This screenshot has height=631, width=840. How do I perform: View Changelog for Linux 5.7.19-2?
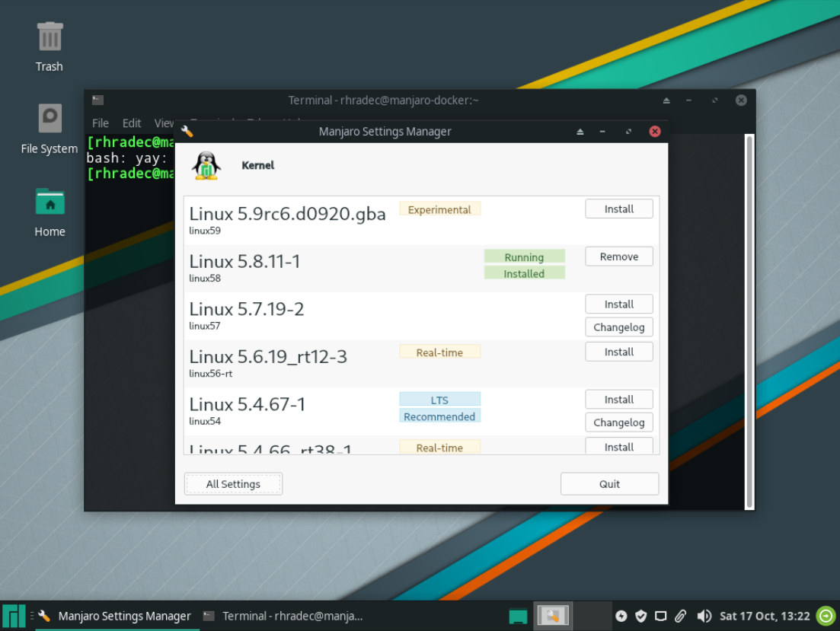coord(618,327)
